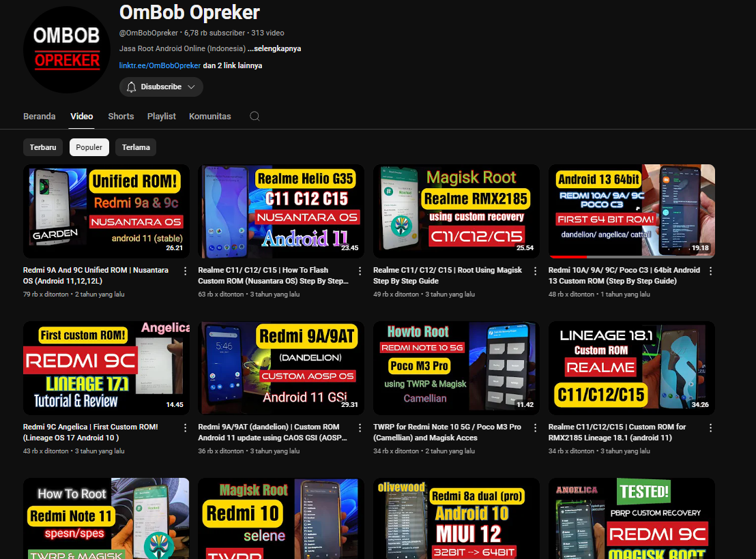The width and height of the screenshot is (756, 559).
Task: Open the linktr.ee/OmBobOpreker link
Action: [x=160, y=65]
